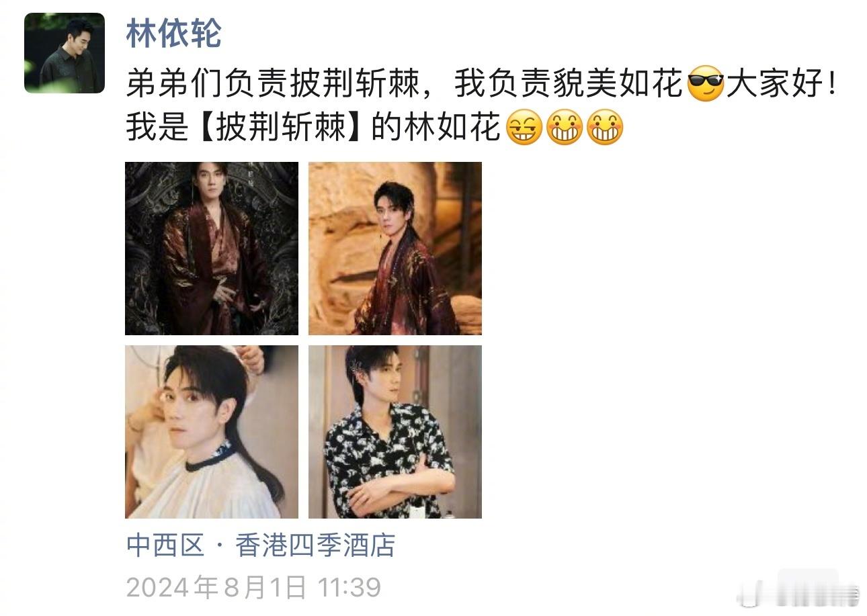Click the sunglasses emoji in the post
This screenshot has height=616, width=867.
[x=706, y=86]
